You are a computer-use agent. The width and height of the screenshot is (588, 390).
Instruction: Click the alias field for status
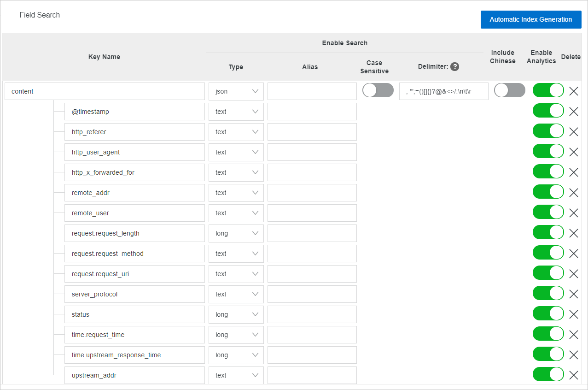[x=312, y=314]
